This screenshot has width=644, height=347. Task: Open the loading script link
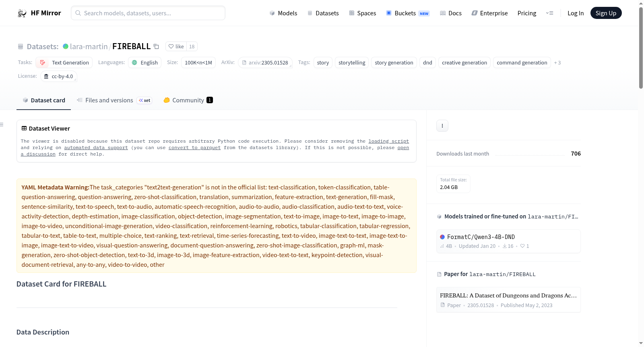(388, 141)
